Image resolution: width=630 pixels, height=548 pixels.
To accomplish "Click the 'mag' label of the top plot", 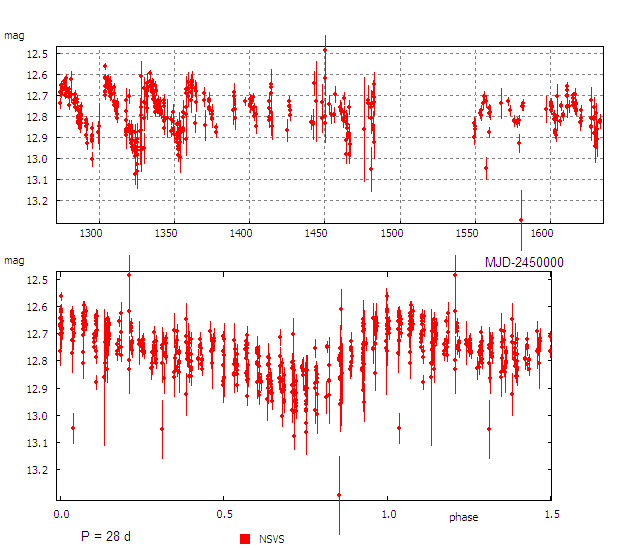I will (x=14, y=36).
